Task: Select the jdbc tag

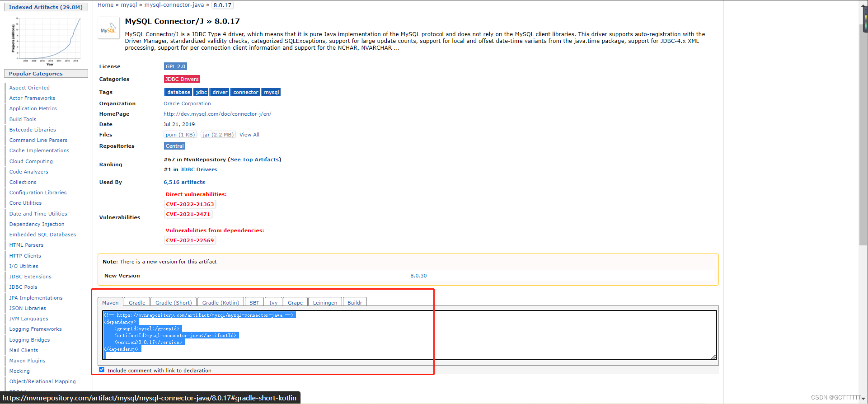Action: pos(201,92)
